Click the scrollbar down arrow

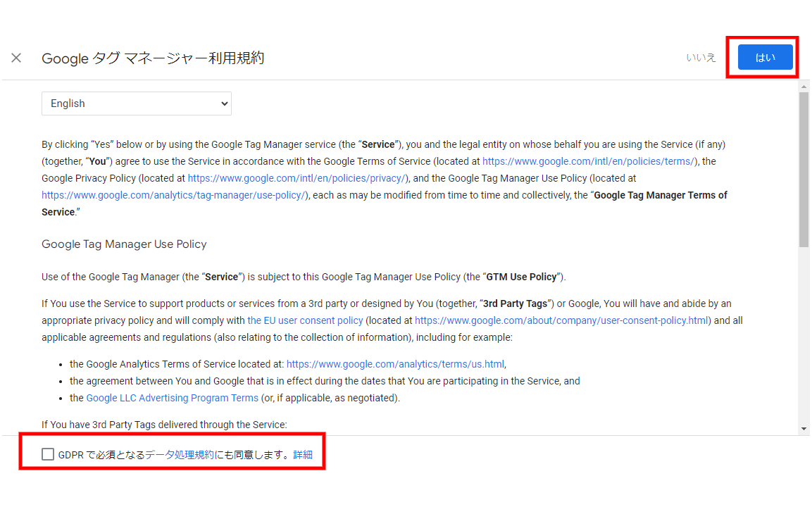[804, 429]
